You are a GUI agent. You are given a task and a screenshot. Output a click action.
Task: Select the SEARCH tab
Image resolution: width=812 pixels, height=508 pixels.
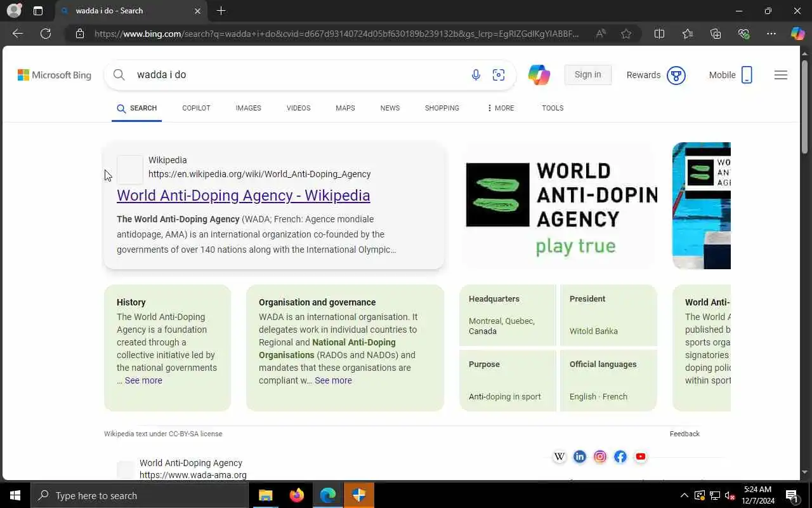coord(136,108)
